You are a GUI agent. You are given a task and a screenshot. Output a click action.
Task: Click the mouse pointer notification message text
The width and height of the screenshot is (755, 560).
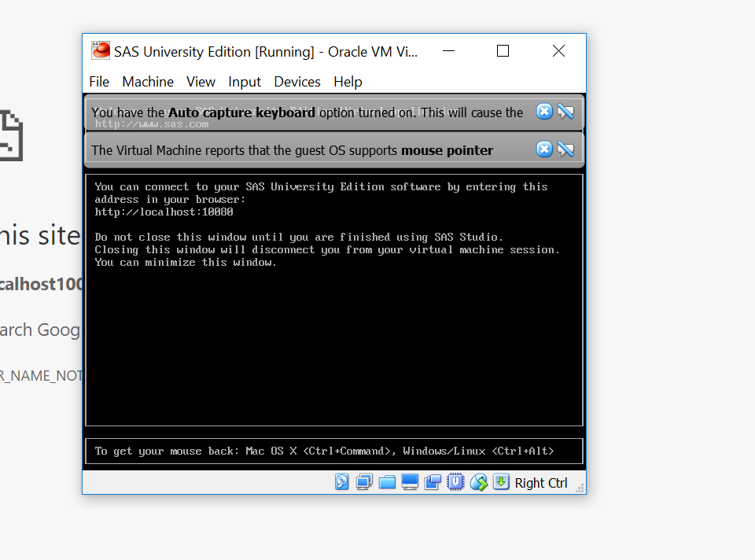click(x=293, y=150)
